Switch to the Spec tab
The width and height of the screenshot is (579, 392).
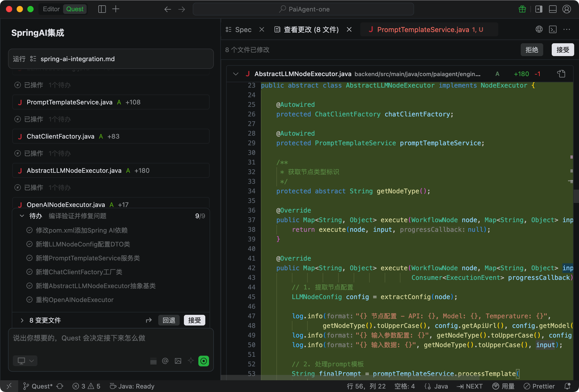point(243,29)
